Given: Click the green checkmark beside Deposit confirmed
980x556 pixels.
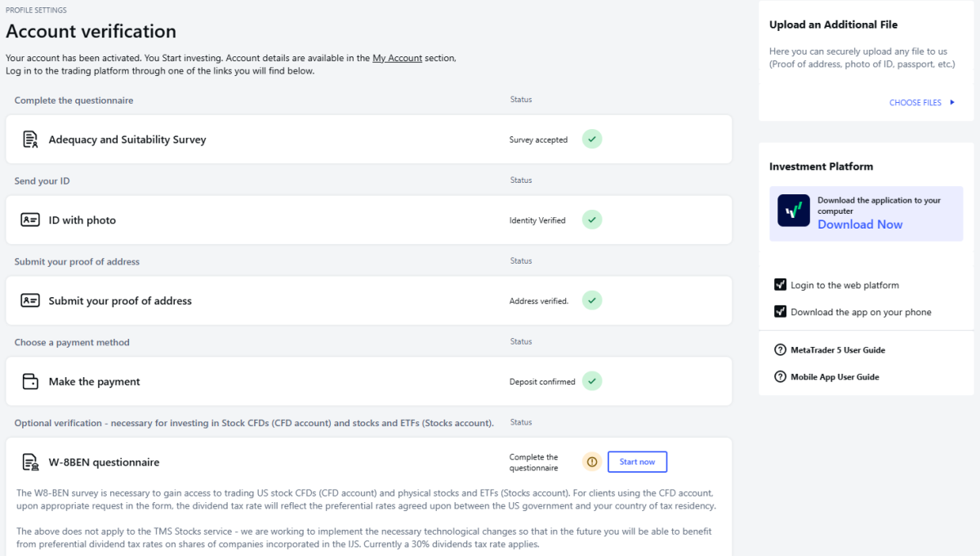Looking at the screenshot, I should tap(592, 381).
